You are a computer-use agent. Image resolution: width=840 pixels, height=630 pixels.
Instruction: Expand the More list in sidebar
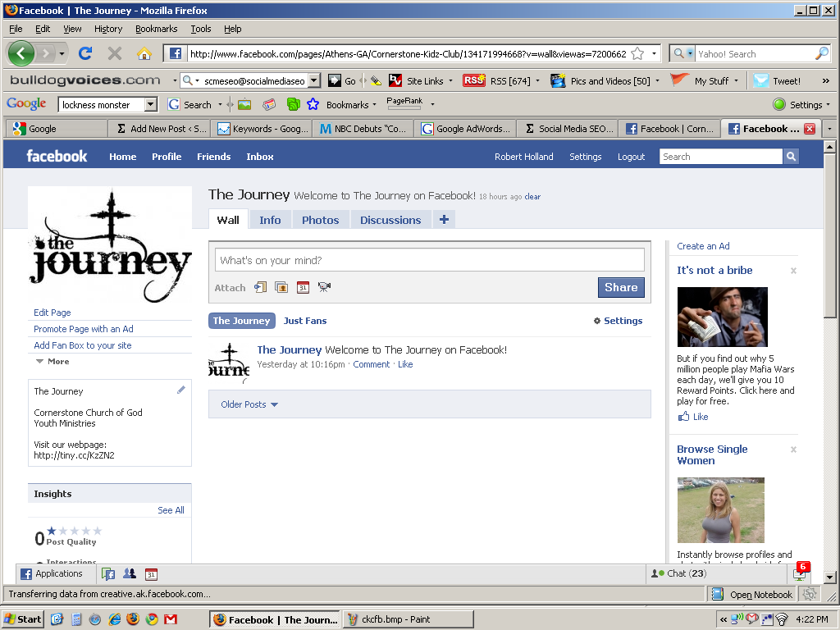[52, 361]
